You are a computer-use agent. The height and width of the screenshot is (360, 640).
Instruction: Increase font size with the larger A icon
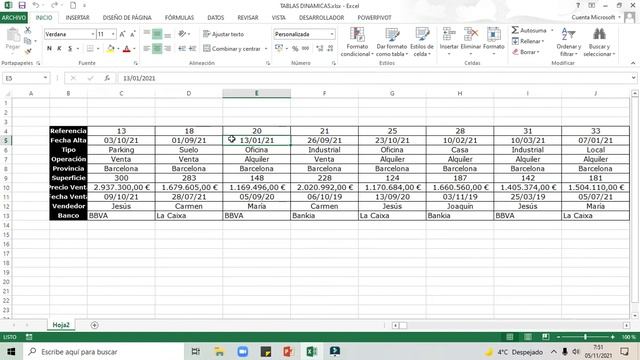pyautogui.click(x=122, y=34)
